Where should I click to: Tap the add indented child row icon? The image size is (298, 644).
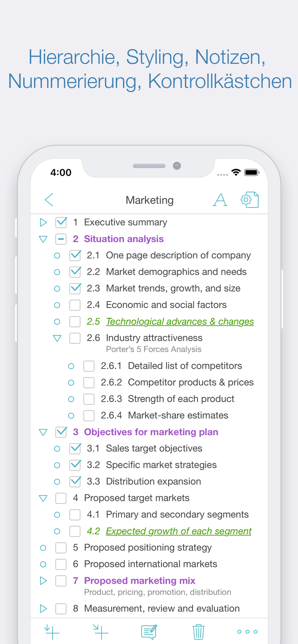tap(101, 632)
